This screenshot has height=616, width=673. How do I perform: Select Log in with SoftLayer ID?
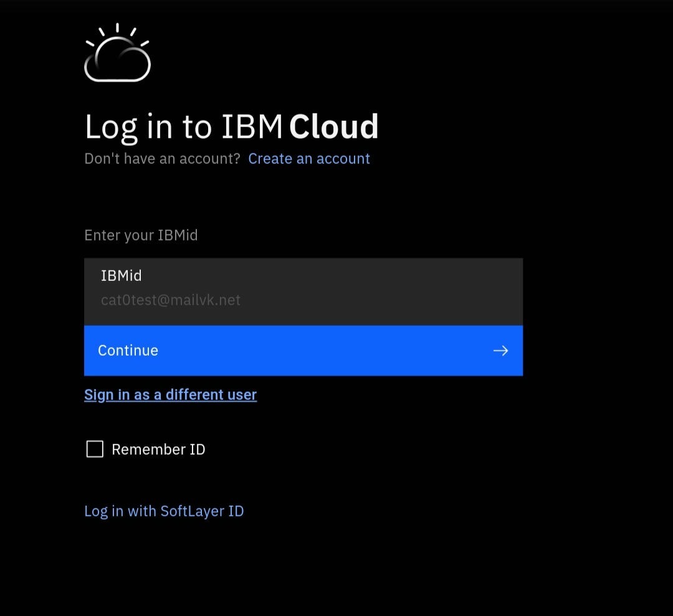coord(164,511)
